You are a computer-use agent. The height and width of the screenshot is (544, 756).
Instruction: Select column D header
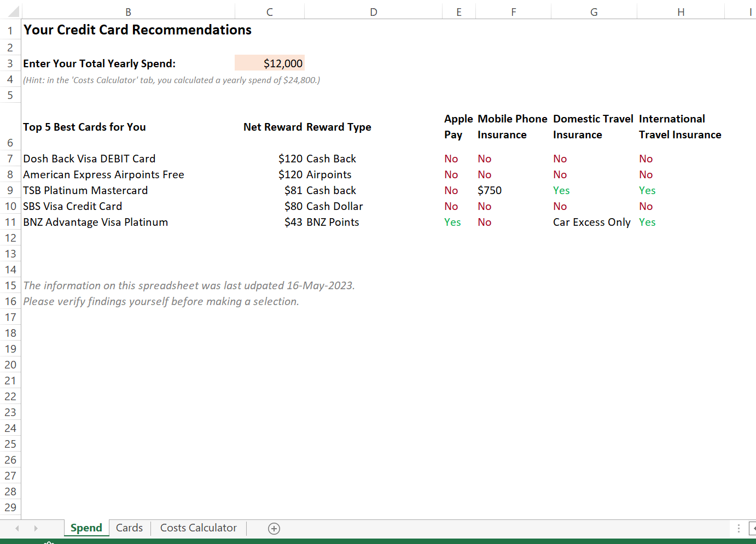pos(374,12)
